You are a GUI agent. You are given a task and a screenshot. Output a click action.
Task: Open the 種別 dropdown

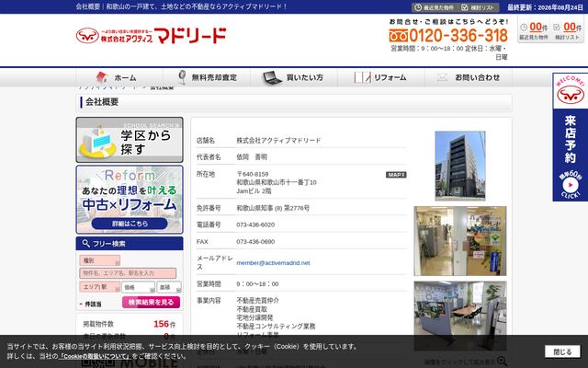click(x=100, y=260)
